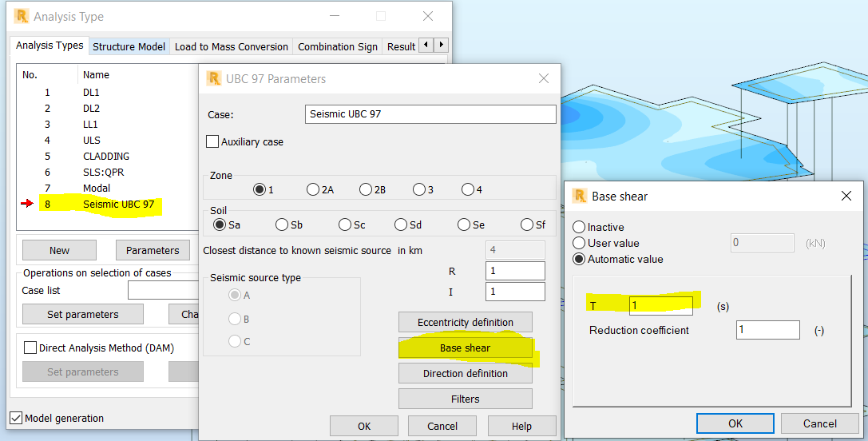The width and height of the screenshot is (868, 441).
Task: Select seismic Zone 1
Action: pyautogui.click(x=260, y=189)
